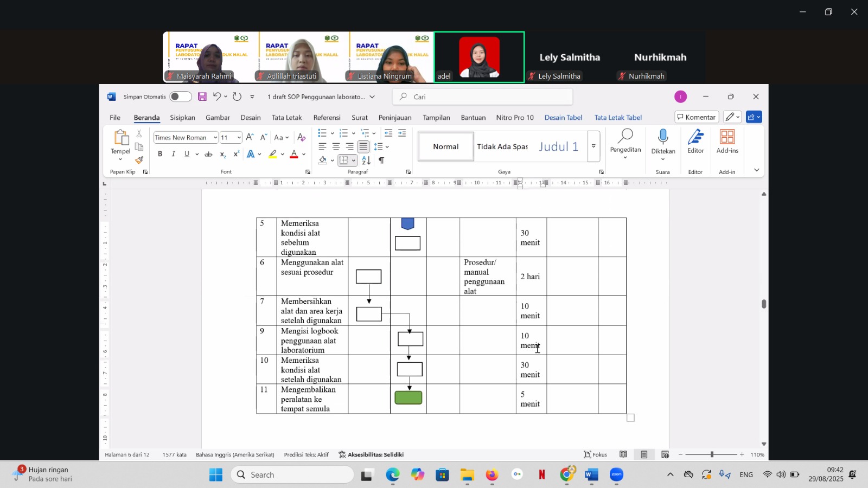Open the Sisipkan ribbon tab
Screen dimensions: 868x488
click(x=182, y=118)
